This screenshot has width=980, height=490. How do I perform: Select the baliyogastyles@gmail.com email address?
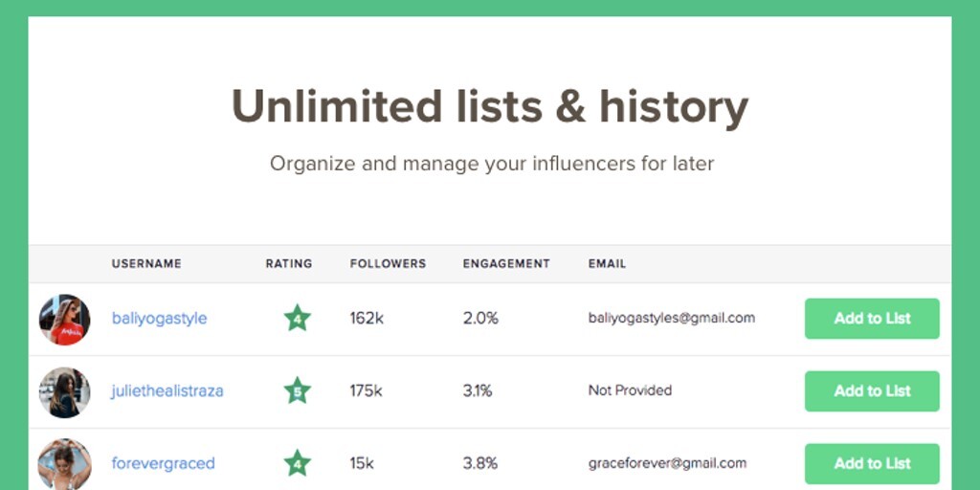click(x=672, y=318)
